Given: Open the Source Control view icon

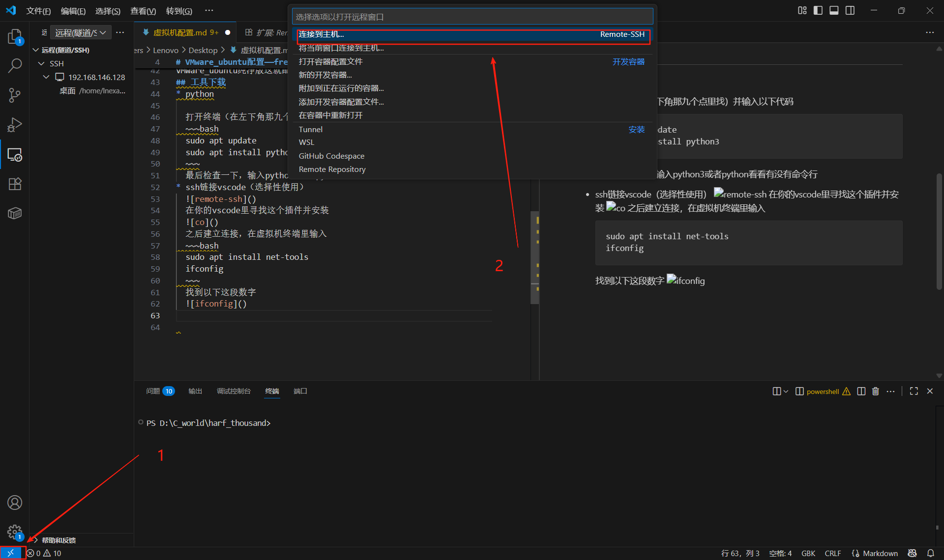Looking at the screenshot, I should (x=15, y=95).
